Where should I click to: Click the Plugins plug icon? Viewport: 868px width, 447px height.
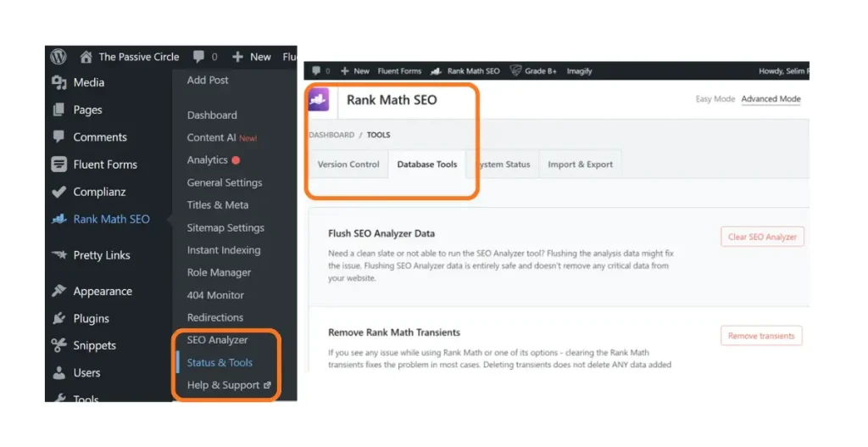58,318
